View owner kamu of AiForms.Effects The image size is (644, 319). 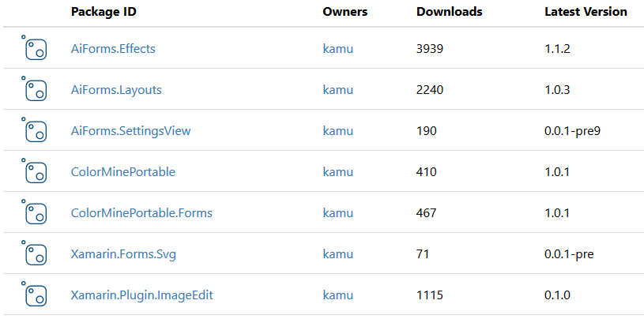pos(338,49)
